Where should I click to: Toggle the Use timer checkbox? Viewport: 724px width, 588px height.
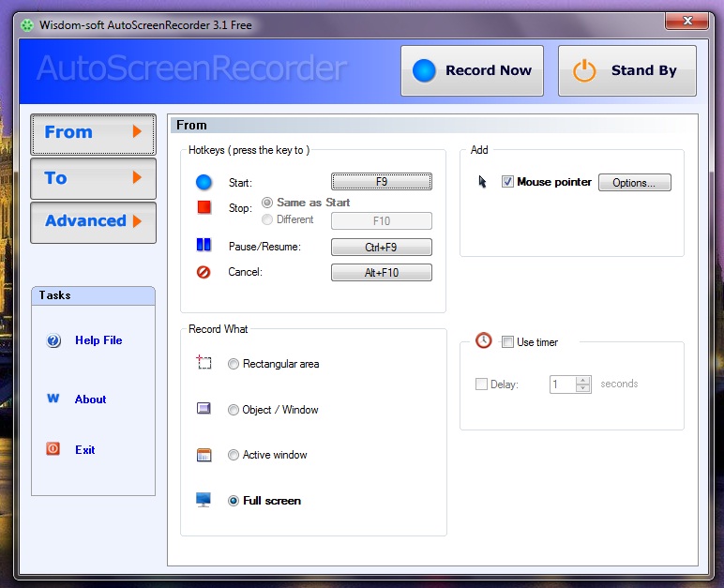(x=507, y=341)
